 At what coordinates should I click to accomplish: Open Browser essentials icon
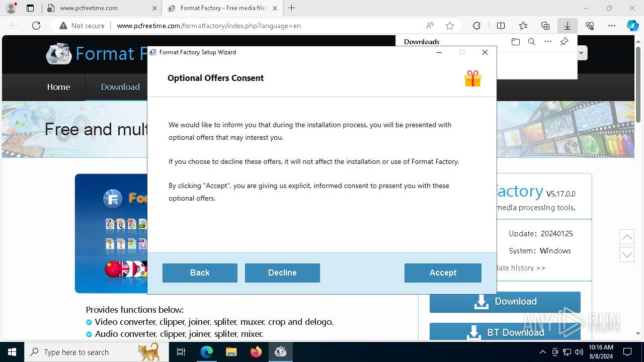[590, 26]
